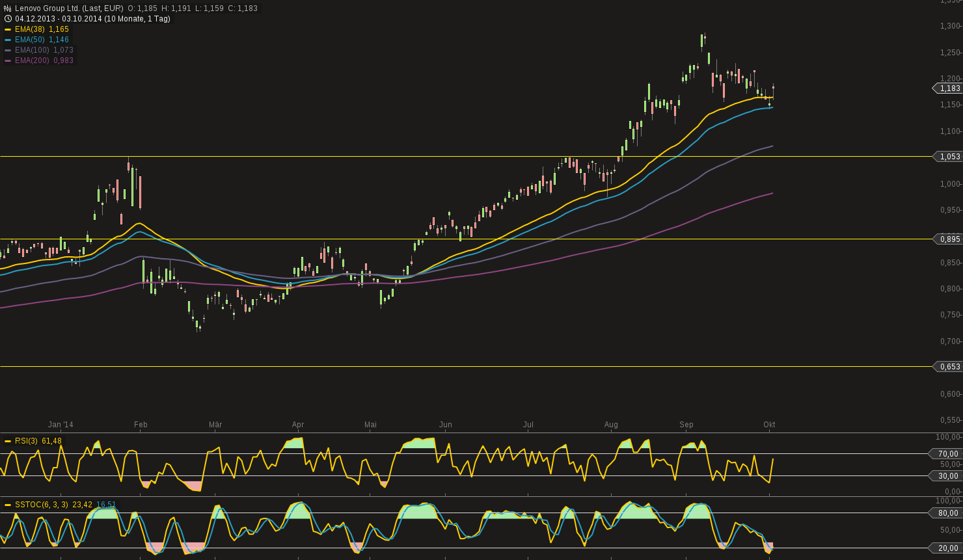Click the candlestick chart icon beside Lenovo Group Ltd.
This screenshot has height=560, width=963.
[x=8, y=8]
